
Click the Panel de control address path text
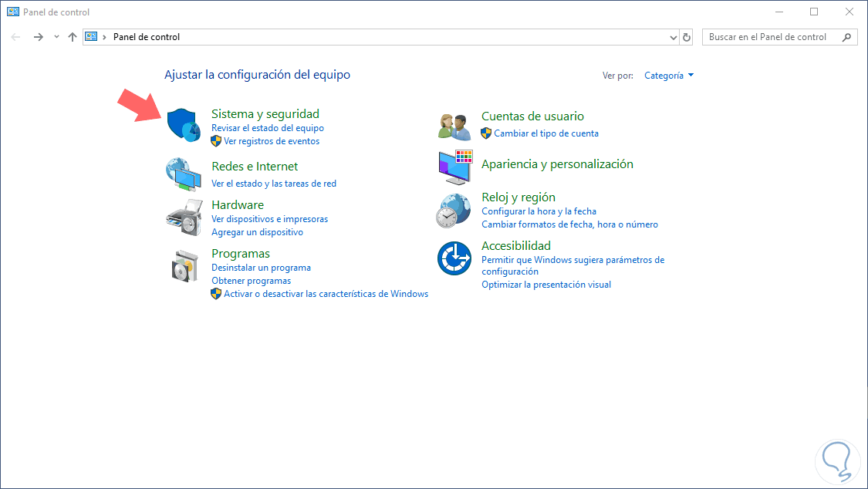tap(147, 37)
